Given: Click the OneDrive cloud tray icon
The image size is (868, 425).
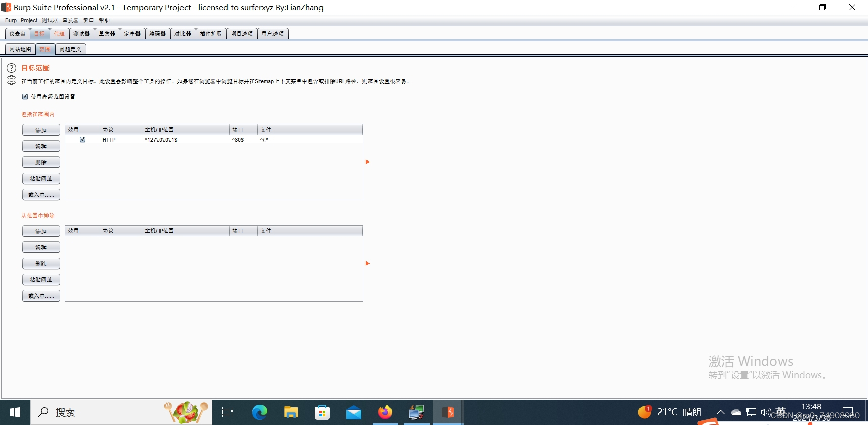Looking at the screenshot, I should [736, 412].
